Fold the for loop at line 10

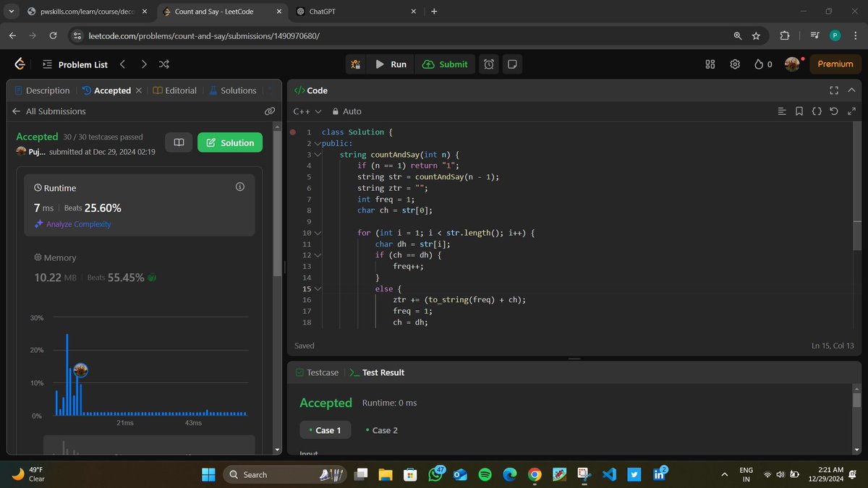pyautogui.click(x=317, y=233)
